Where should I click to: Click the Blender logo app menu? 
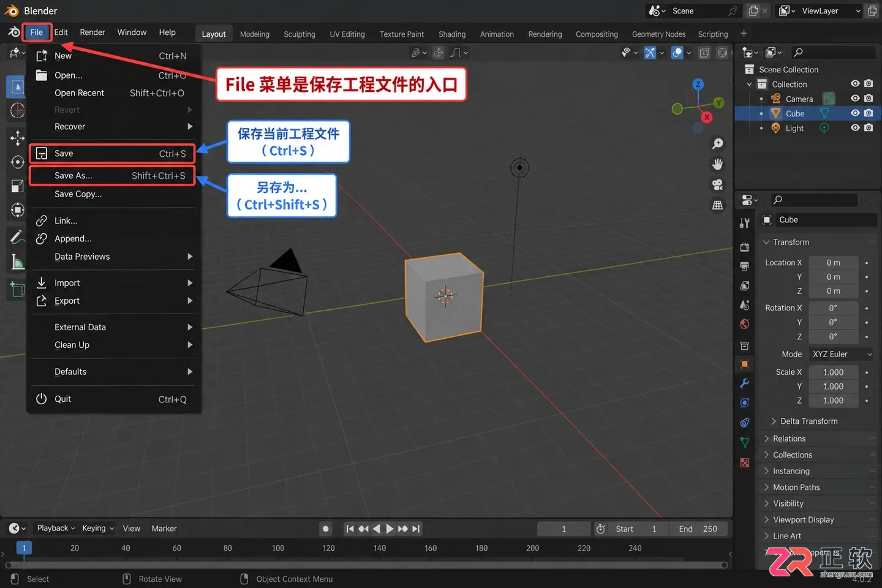tap(14, 32)
